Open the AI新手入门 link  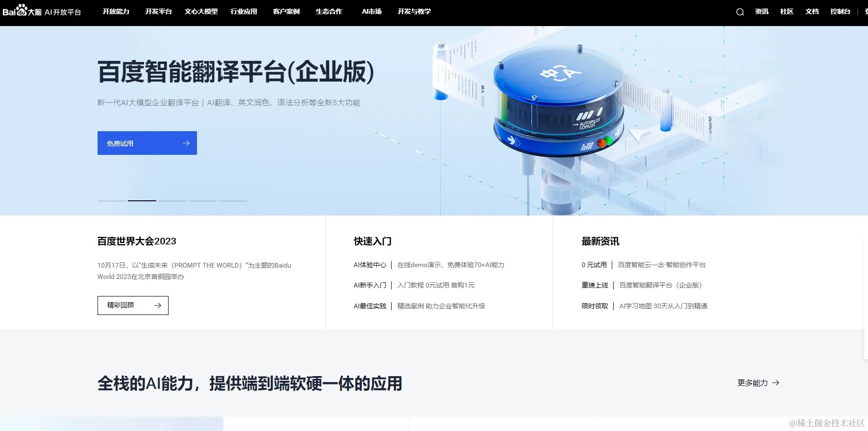tap(370, 285)
